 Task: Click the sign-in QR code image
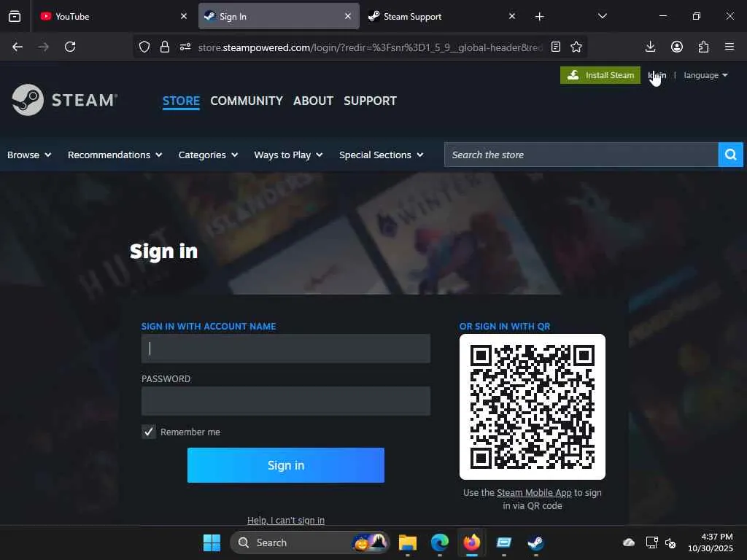(532, 407)
